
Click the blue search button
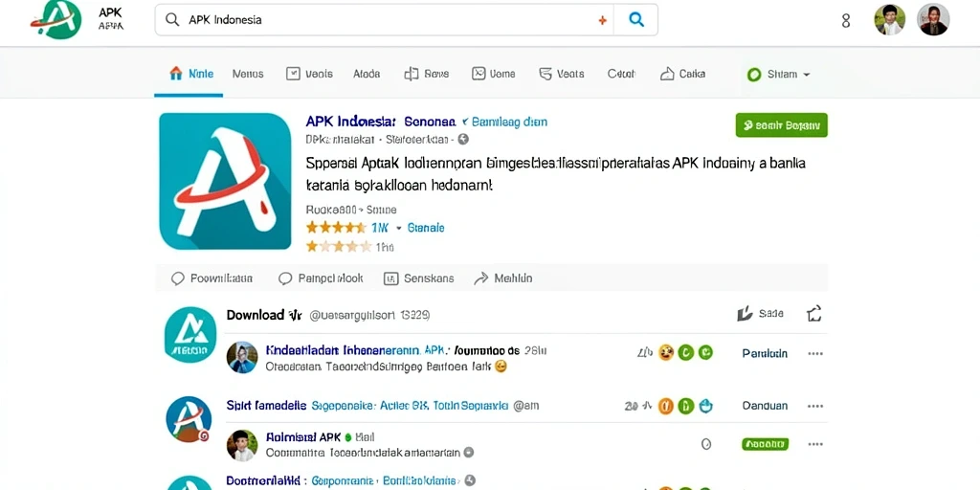coord(636,19)
